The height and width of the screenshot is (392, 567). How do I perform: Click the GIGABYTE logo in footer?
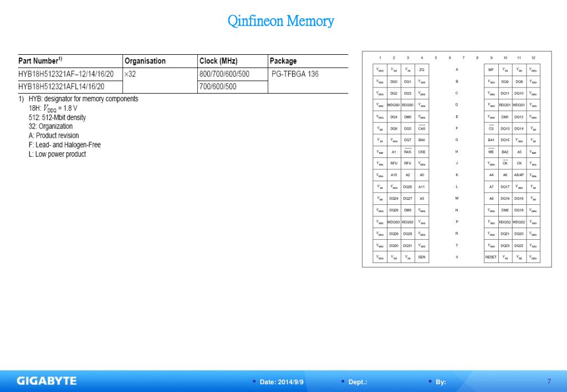(47, 381)
